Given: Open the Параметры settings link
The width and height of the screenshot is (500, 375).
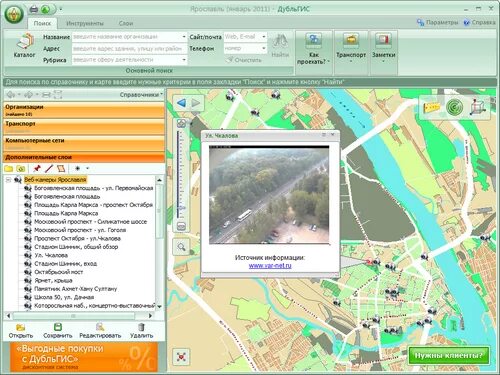Looking at the screenshot, I should coord(438,22).
